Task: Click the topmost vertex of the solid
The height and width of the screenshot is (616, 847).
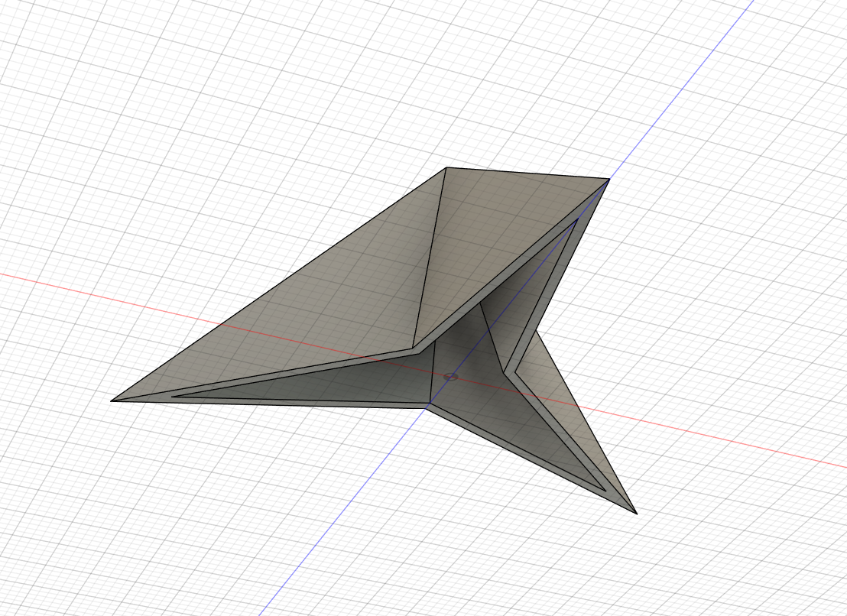Action: coord(447,168)
